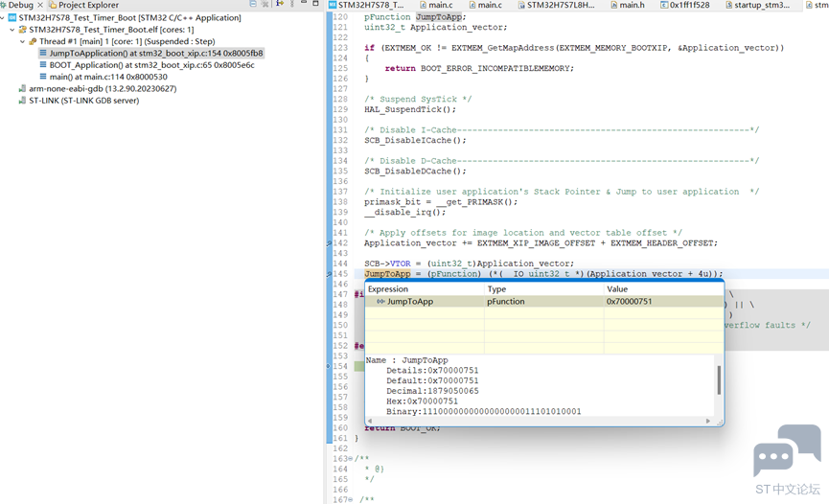The width and height of the screenshot is (829, 504).
Task: Click line number 138 in gutter
Action: point(340,202)
